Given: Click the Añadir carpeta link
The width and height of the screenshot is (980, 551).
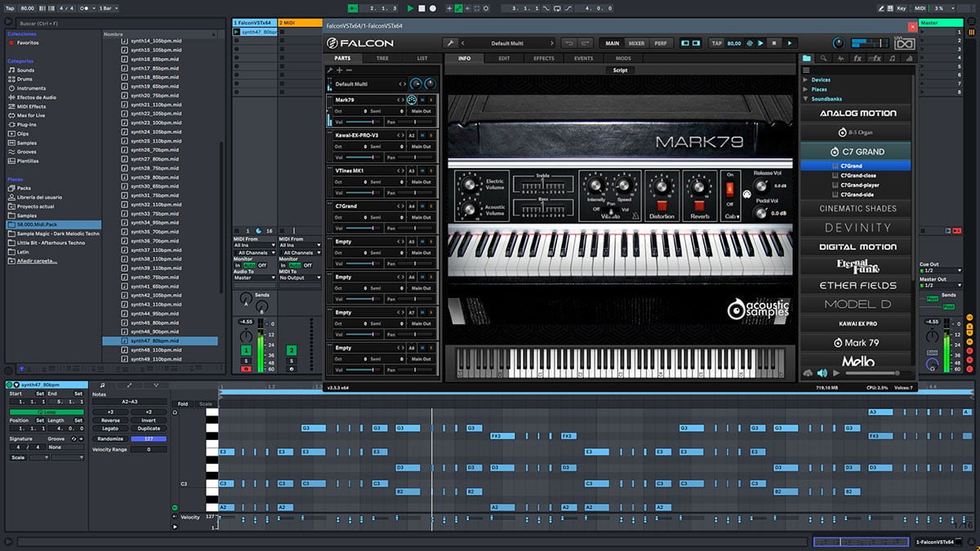Looking at the screenshot, I should (x=38, y=260).
